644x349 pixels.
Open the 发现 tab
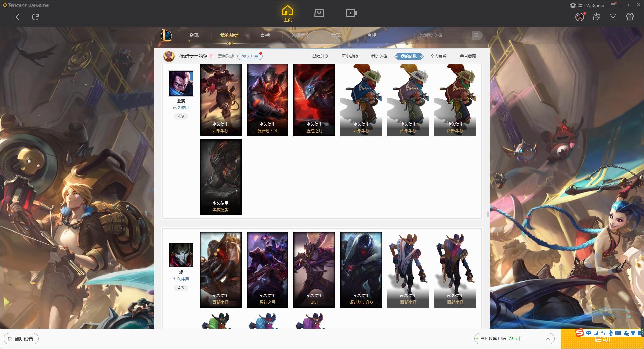point(336,35)
